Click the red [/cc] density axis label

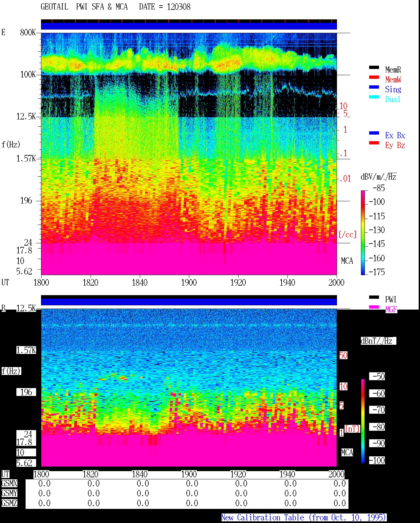pos(347,234)
